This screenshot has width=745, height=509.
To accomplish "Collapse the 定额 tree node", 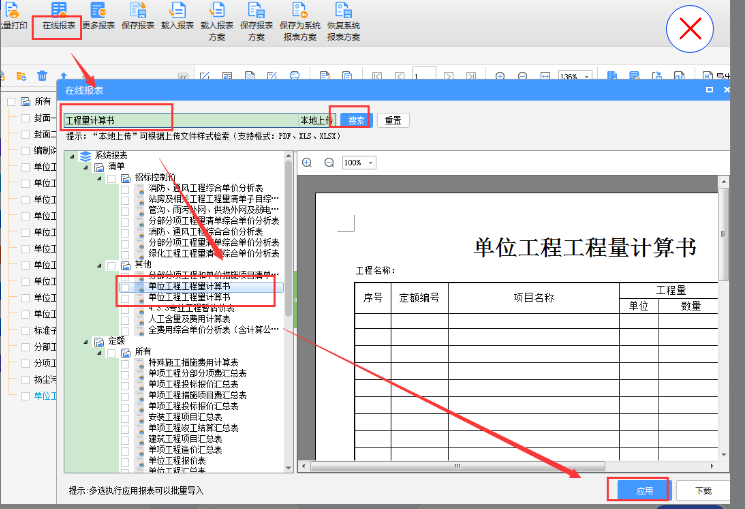I will (86, 342).
